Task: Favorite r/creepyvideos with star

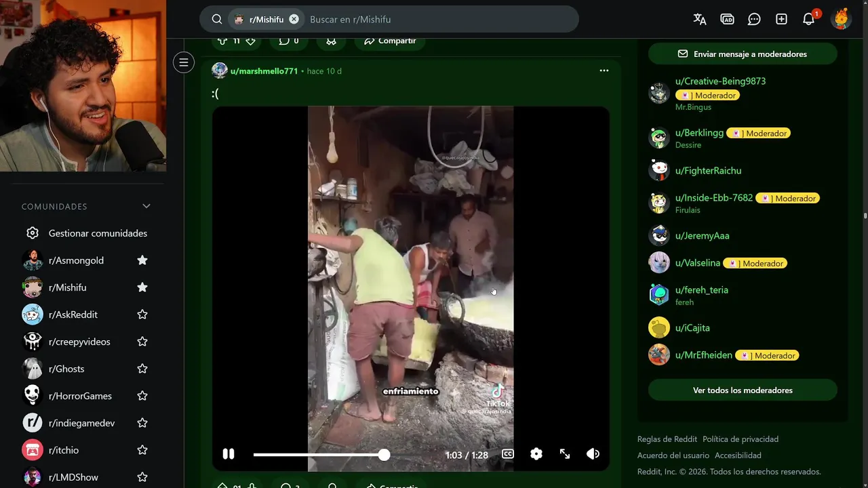Action: pos(142,342)
